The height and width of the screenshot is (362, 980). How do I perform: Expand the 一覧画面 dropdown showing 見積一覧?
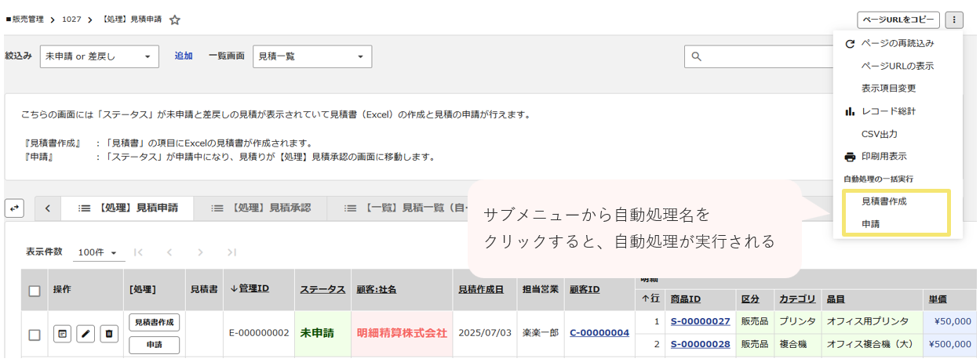(311, 56)
